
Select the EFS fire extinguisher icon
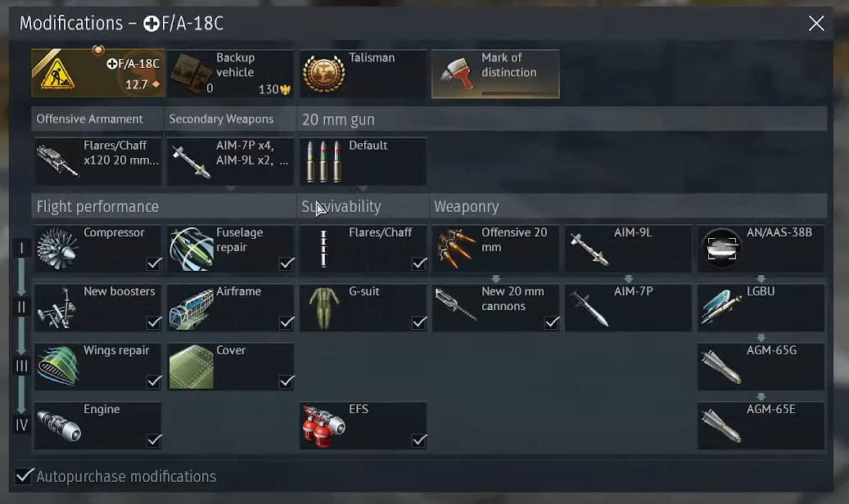[x=323, y=425]
